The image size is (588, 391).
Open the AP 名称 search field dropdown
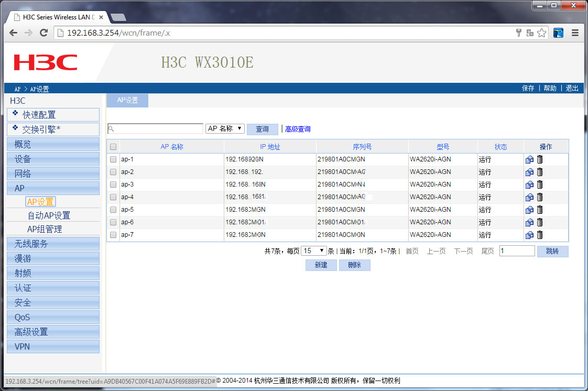pos(225,128)
